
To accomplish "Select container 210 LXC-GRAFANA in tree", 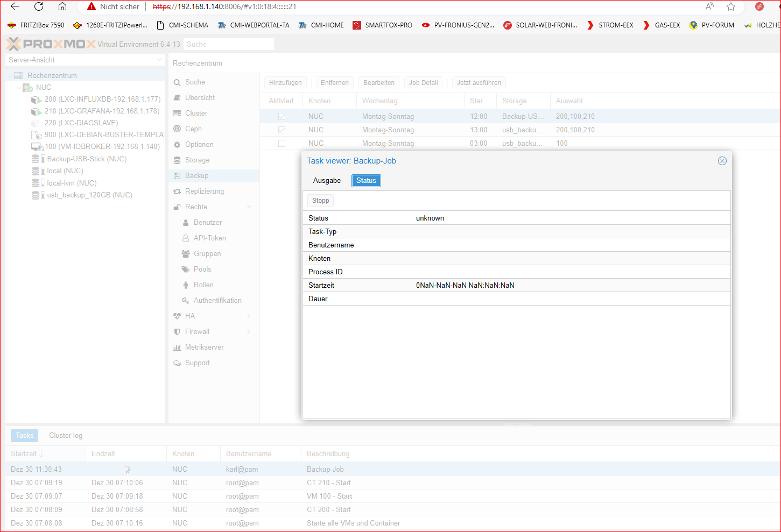I will [95, 111].
